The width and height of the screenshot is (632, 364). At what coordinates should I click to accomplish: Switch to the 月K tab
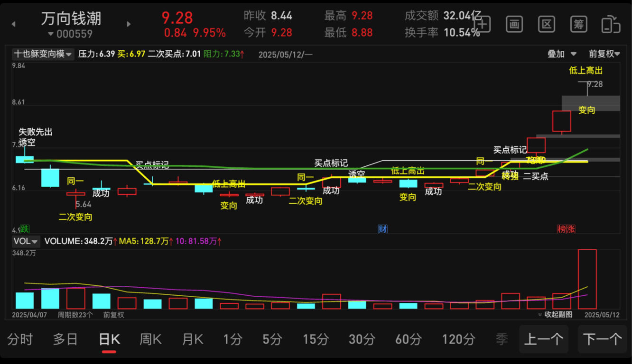pyautogui.click(x=192, y=339)
